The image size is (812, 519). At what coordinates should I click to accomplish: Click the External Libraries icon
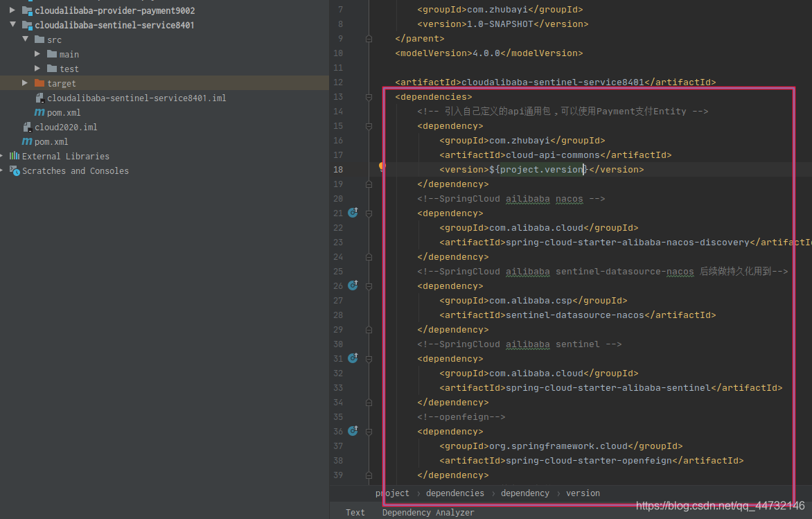pos(15,156)
